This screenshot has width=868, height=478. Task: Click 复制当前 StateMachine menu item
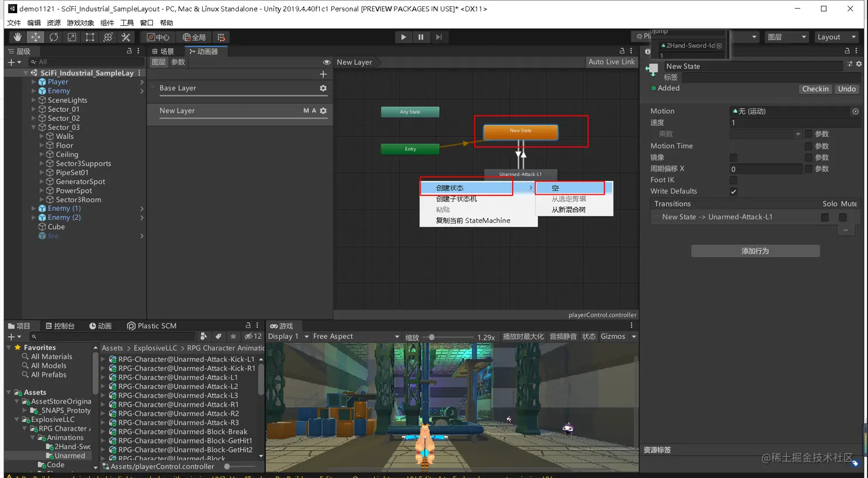tap(479, 221)
